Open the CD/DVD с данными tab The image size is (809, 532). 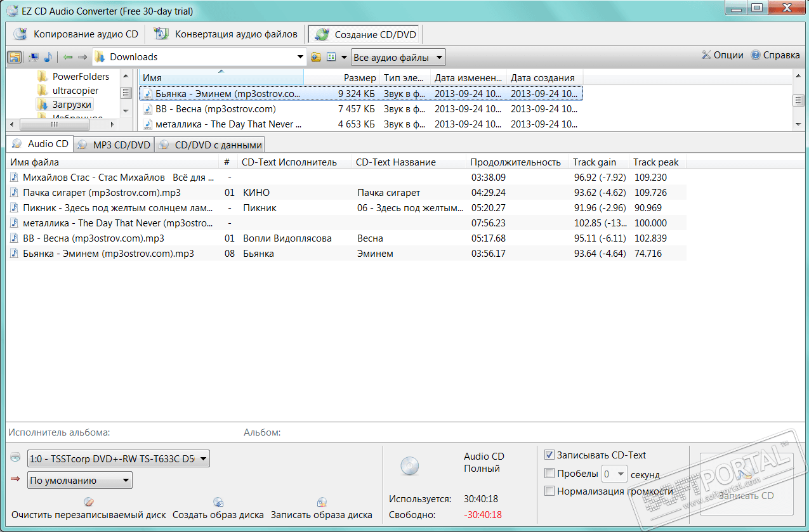209,145
